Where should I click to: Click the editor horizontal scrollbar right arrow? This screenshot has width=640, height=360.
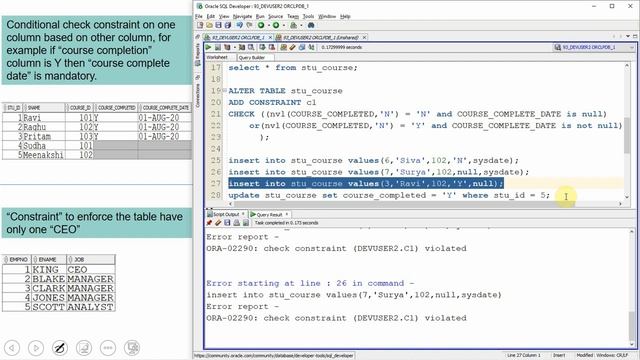click(621, 203)
